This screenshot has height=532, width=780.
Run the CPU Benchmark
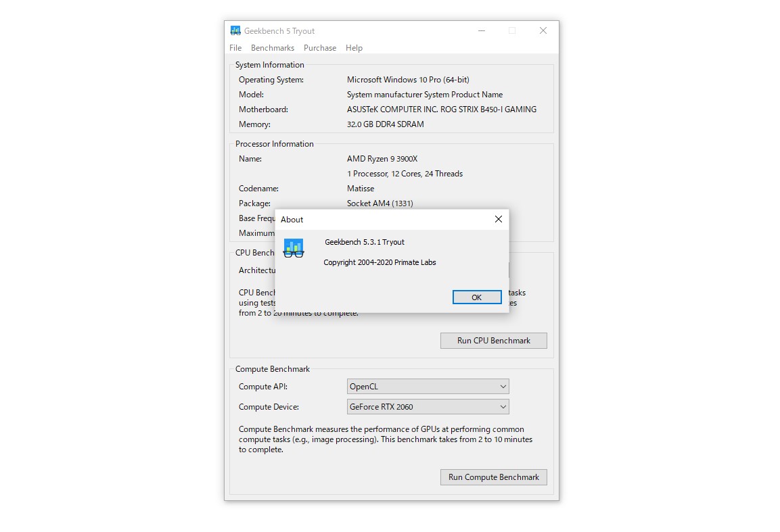coord(493,340)
